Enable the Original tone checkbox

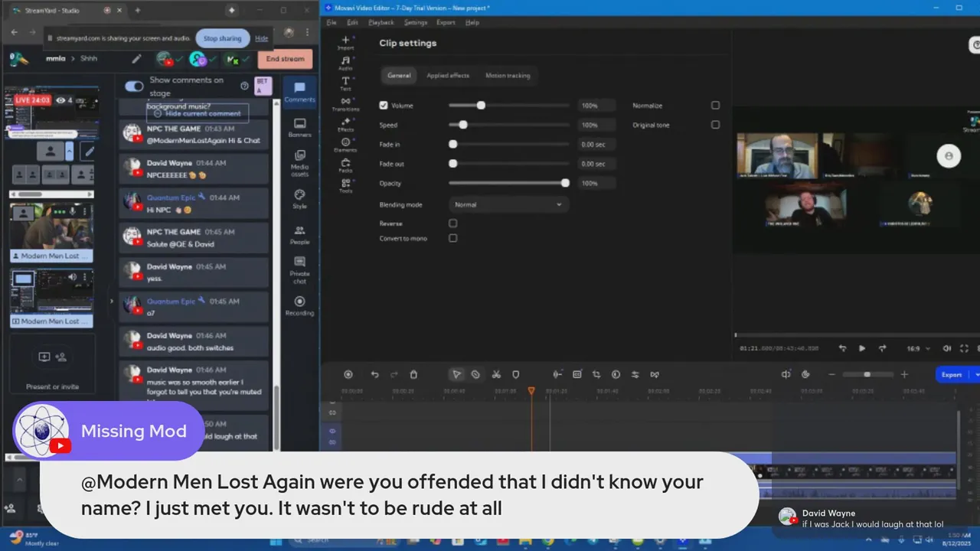[x=715, y=125]
